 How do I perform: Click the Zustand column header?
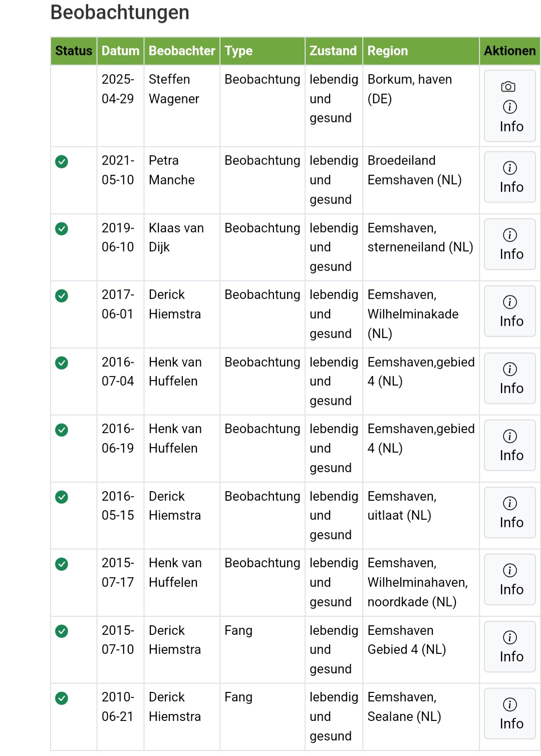click(x=333, y=51)
